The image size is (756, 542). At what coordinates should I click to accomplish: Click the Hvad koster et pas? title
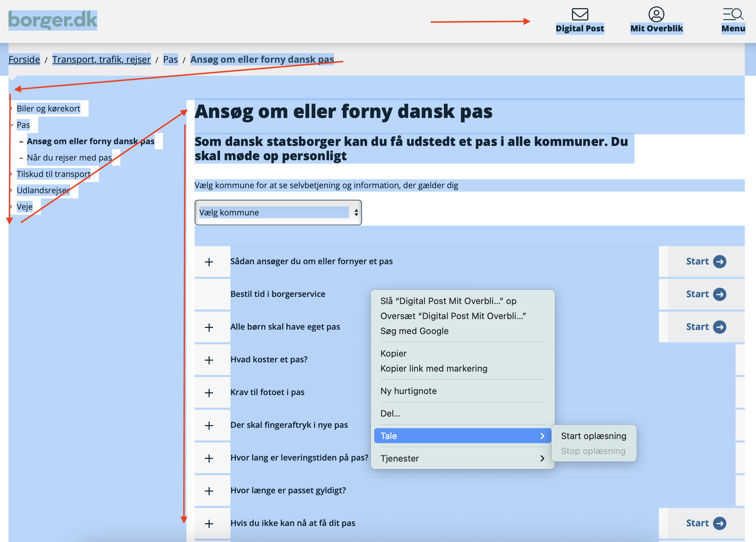tap(269, 359)
